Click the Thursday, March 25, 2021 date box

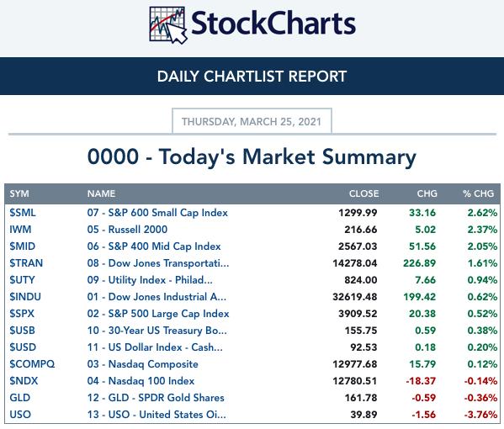[252, 121]
